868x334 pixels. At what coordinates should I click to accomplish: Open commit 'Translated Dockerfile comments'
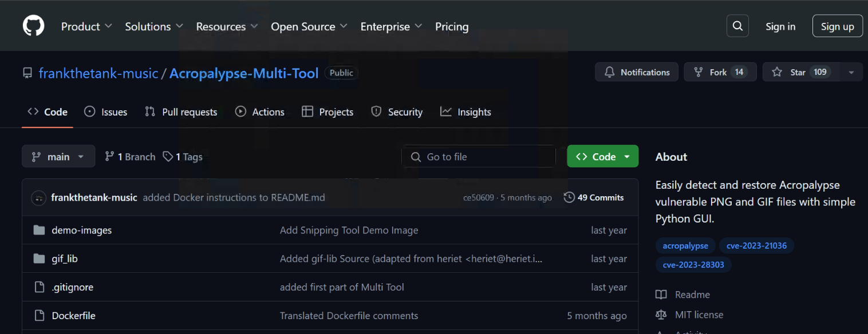click(349, 316)
